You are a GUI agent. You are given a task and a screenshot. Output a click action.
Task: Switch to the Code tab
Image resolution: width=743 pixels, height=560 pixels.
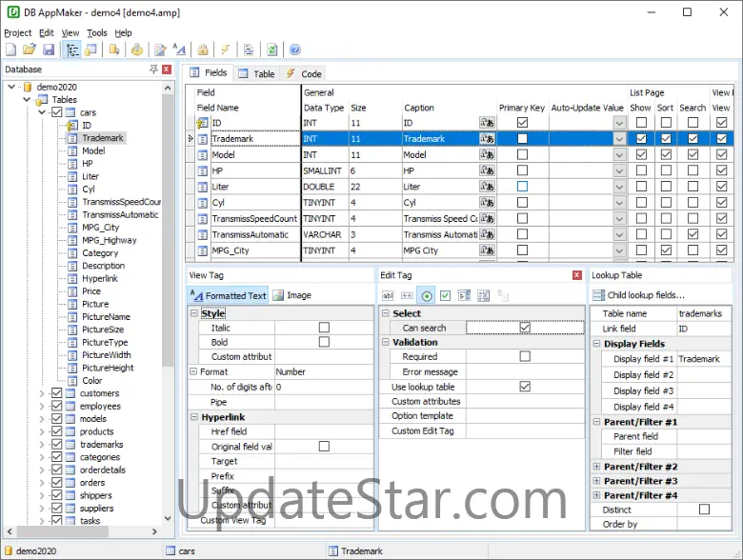pyautogui.click(x=304, y=74)
